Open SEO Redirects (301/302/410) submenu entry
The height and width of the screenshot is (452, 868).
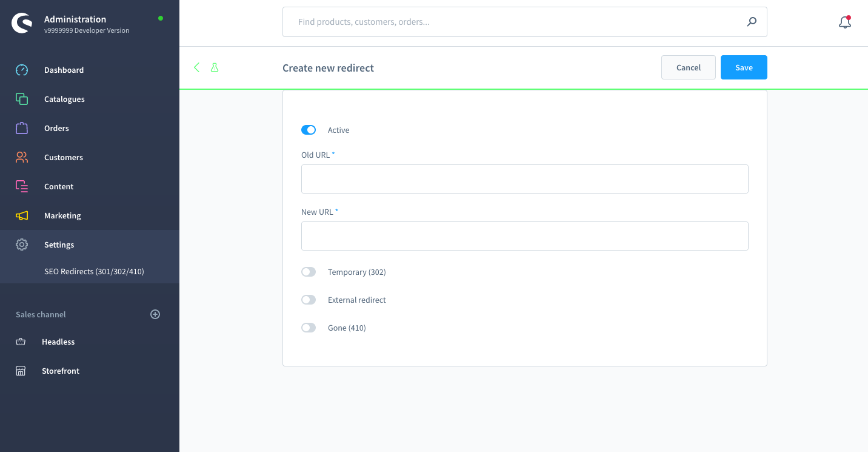tap(94, 271)
